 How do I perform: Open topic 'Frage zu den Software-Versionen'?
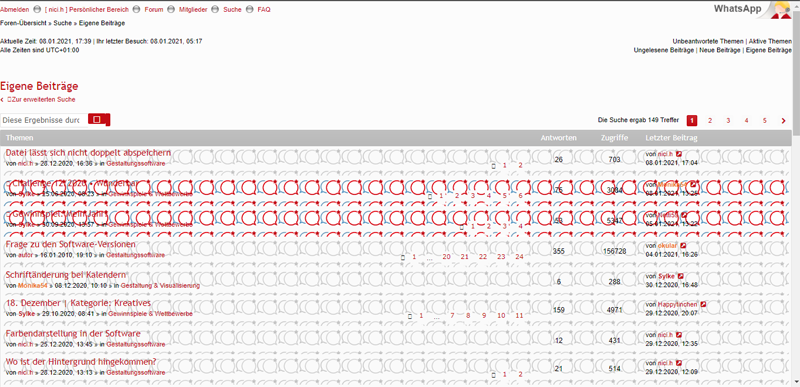(x=70, y=244)
